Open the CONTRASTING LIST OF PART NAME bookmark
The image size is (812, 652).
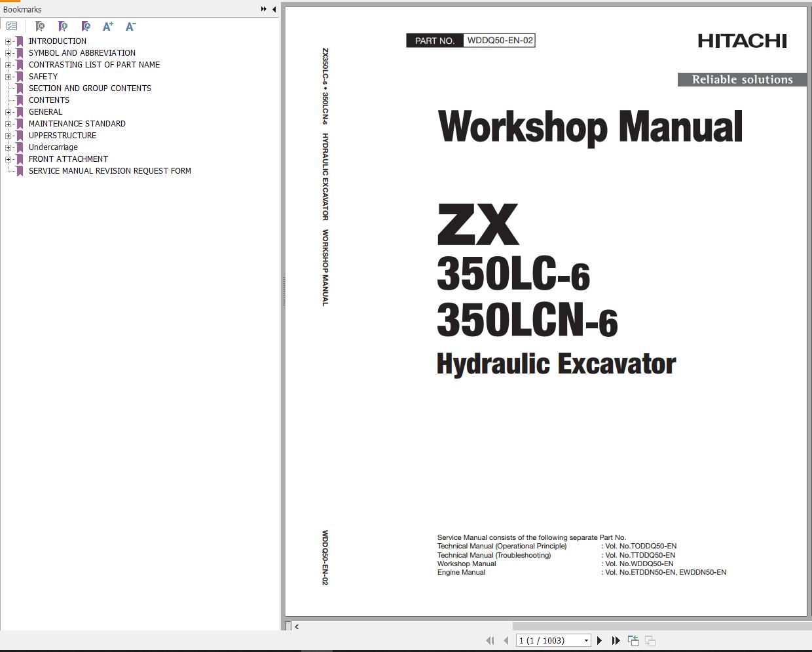94,65
